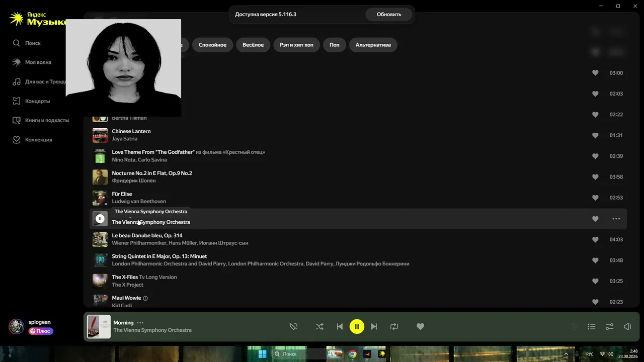Toggle repeat mode in the player
This screenshot has width=644, height=362.
394,327
